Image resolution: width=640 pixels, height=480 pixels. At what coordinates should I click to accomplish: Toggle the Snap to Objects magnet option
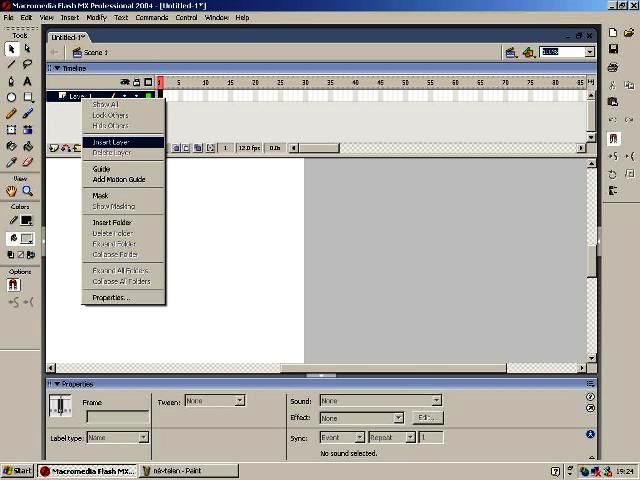(13, 285)
